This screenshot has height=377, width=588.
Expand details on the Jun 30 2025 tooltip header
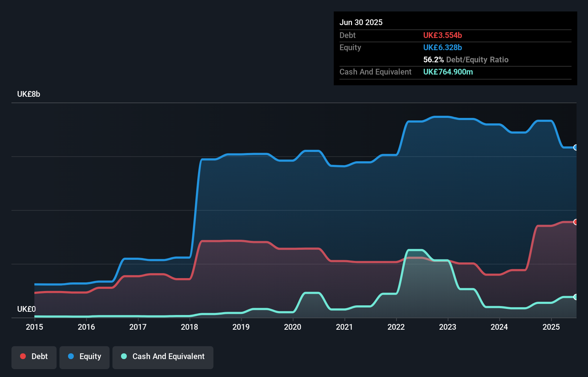[x=361, y=22]
